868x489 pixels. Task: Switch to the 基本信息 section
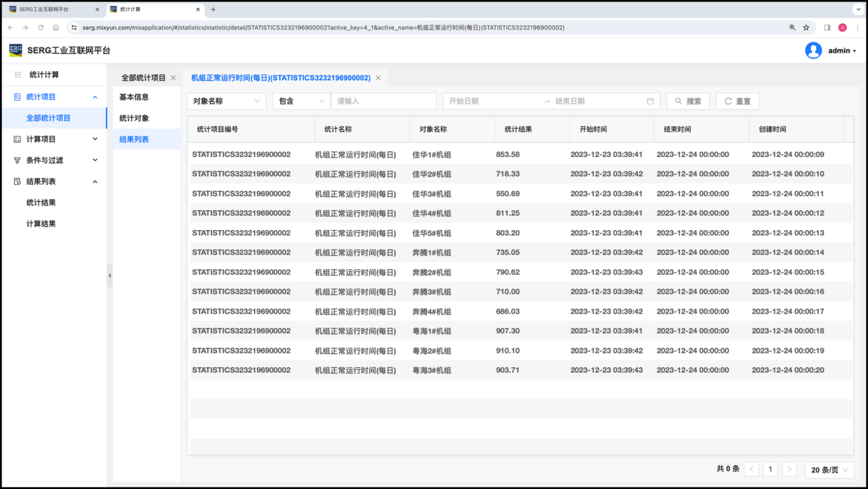(x=134, y=97)
